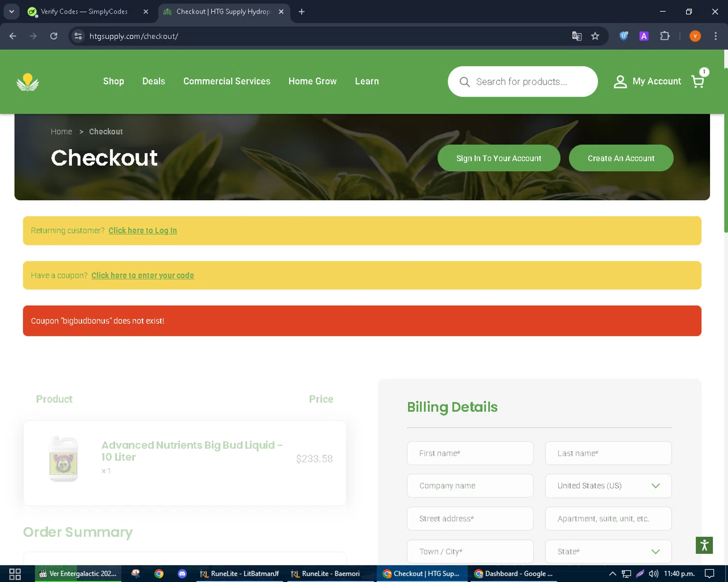Click the Chrome taskbar icon
This screenshot has width=728, height=582.
[159, 574]
